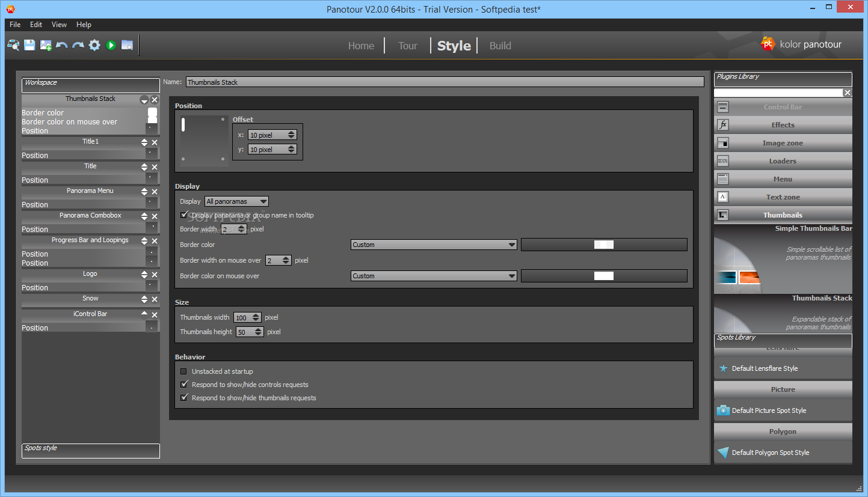Open the tour map search toolbar icon

click(x=13, y=45)
